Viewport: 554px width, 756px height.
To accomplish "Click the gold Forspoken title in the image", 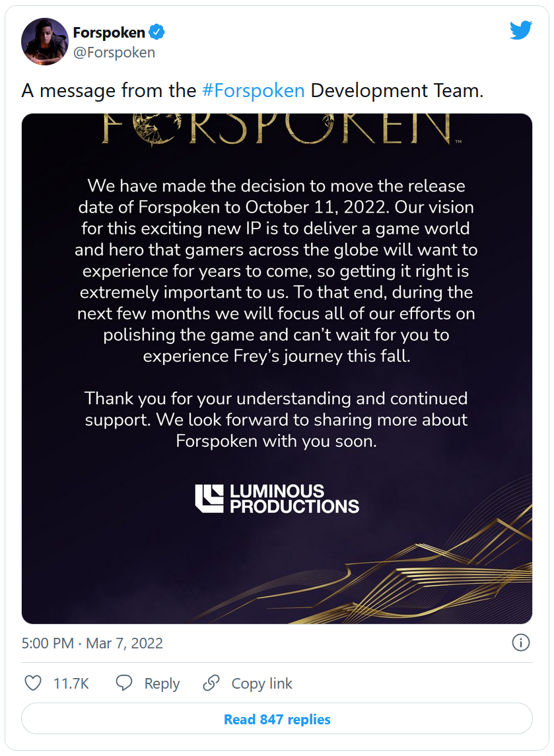I will pyautogui.click(x=277, y=128).
